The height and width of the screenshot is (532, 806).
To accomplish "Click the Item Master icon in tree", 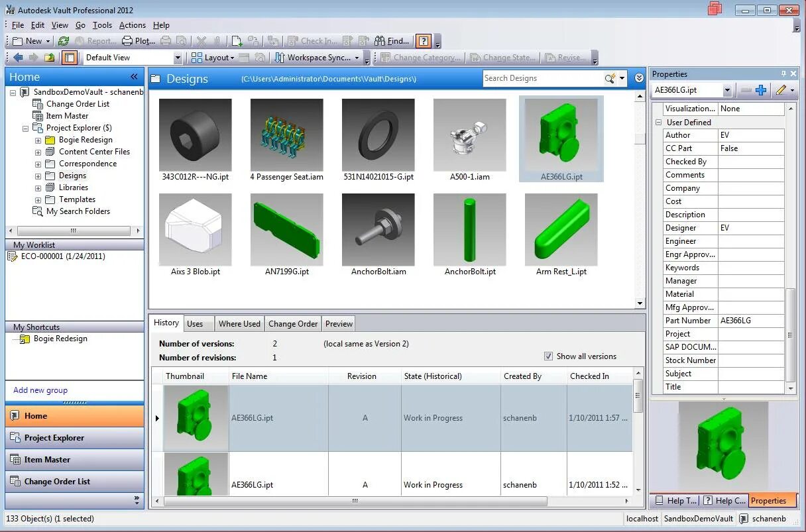I will 38,116.
